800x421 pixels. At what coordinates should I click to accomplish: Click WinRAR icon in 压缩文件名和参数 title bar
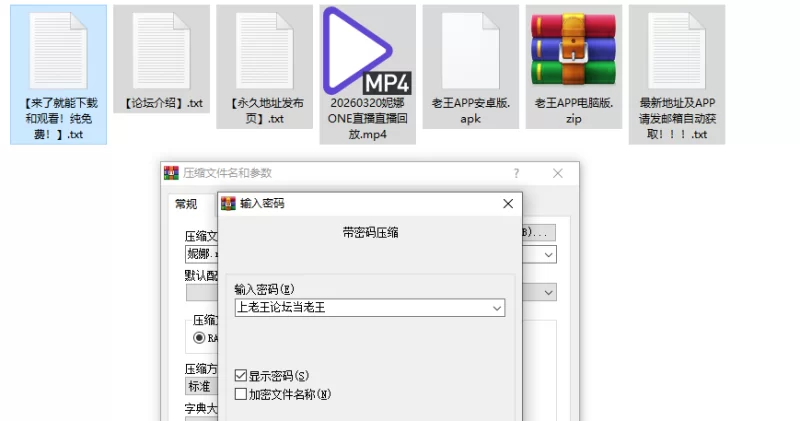pyautogui.click(x=172, y=173)
